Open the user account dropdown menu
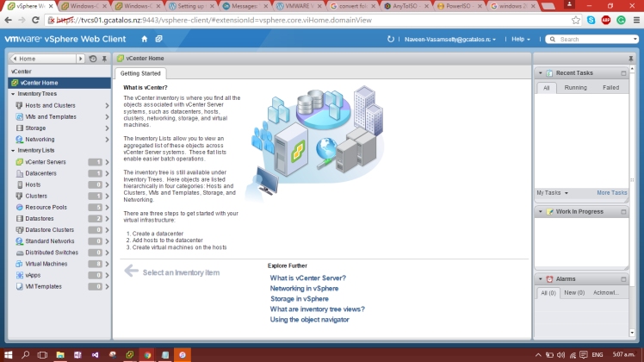The image size is (644, 362). 450,40
